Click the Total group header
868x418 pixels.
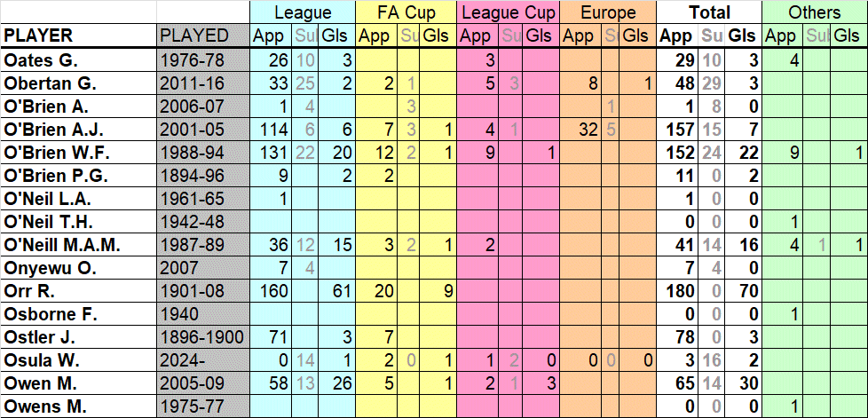(709, 12)
